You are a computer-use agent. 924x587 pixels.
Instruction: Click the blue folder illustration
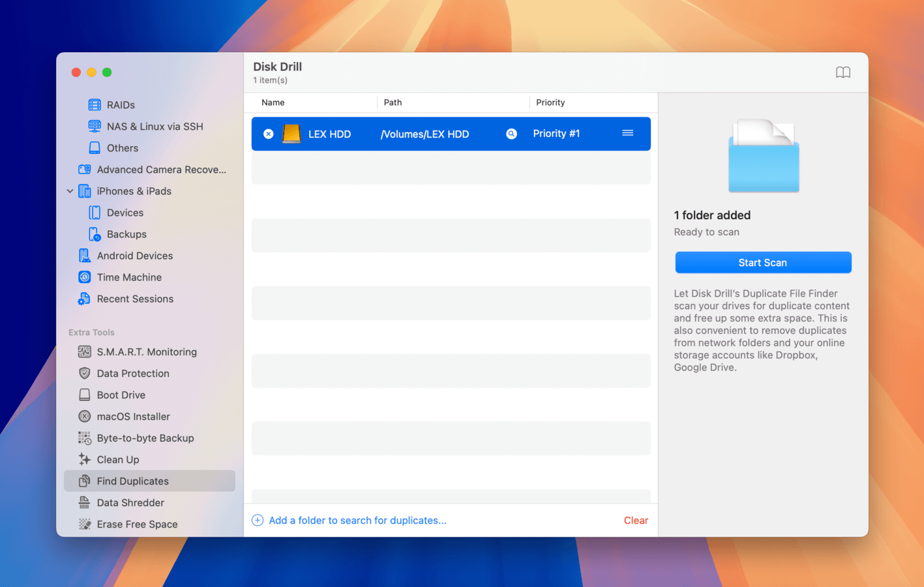pos(764,156)
